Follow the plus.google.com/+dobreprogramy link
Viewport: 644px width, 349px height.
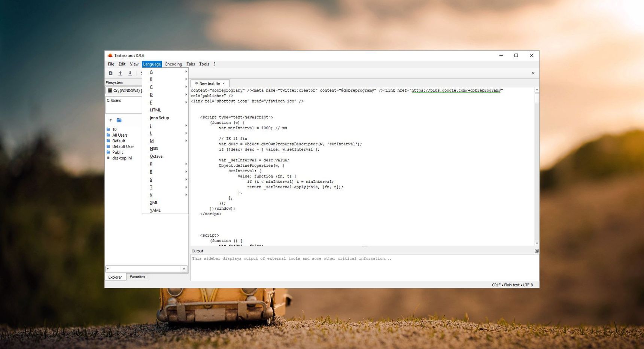point(456,91)
